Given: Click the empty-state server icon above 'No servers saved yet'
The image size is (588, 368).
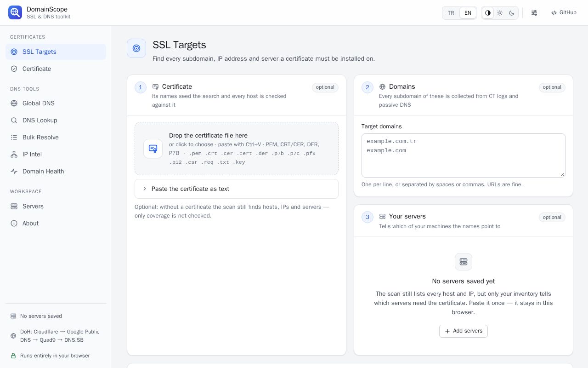Looking at the screenshot, I should click(464, 262).
